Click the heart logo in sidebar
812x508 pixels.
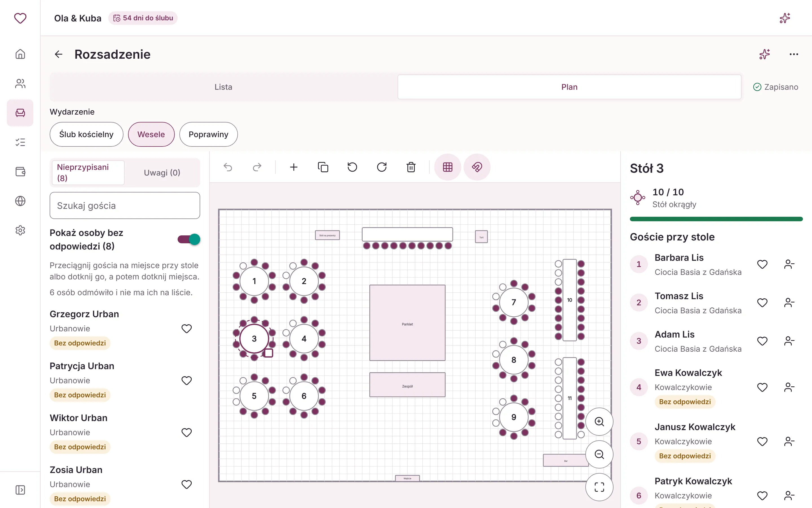pyautogui.click(x=20, y=18)
